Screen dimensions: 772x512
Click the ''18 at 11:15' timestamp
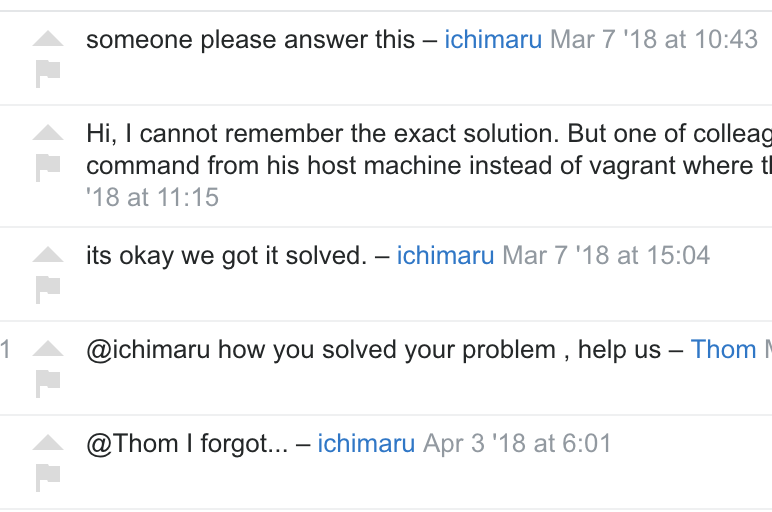coord(152,197)
